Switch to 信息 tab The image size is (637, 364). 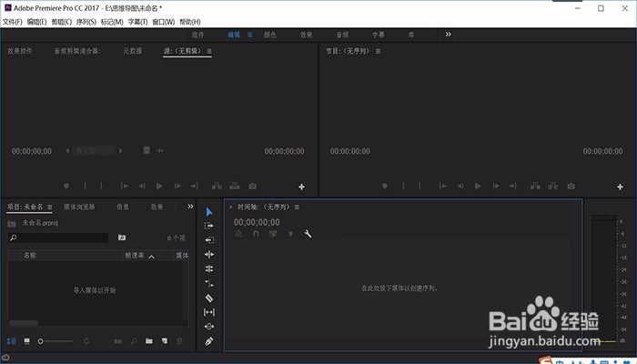[x=123, y=207]
